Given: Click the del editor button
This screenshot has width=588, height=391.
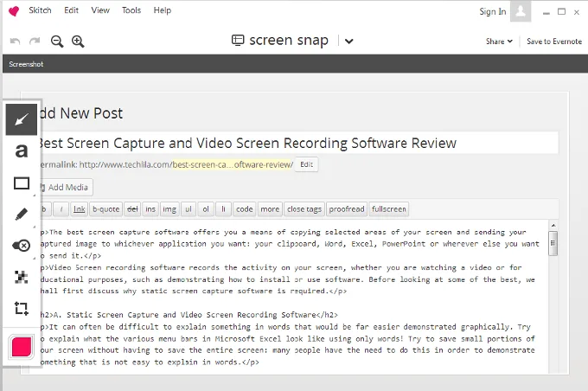Looking at the screenshot, I should tap(132, 209).
